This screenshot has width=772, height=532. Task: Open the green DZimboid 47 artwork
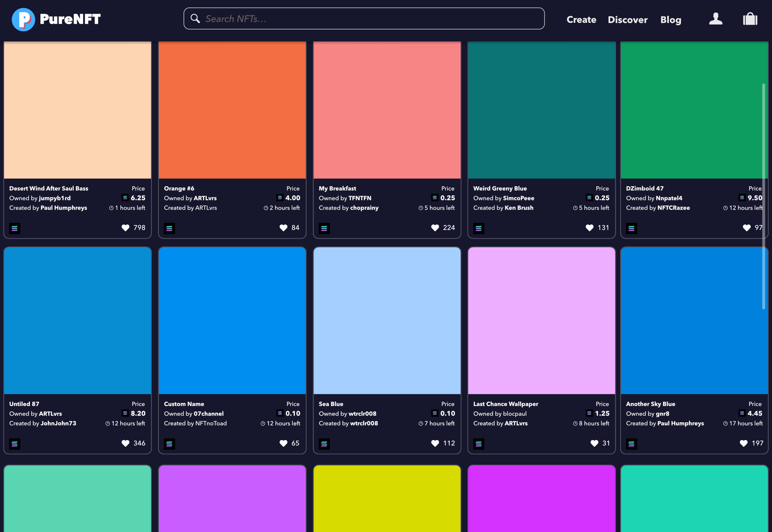point(694,110)
